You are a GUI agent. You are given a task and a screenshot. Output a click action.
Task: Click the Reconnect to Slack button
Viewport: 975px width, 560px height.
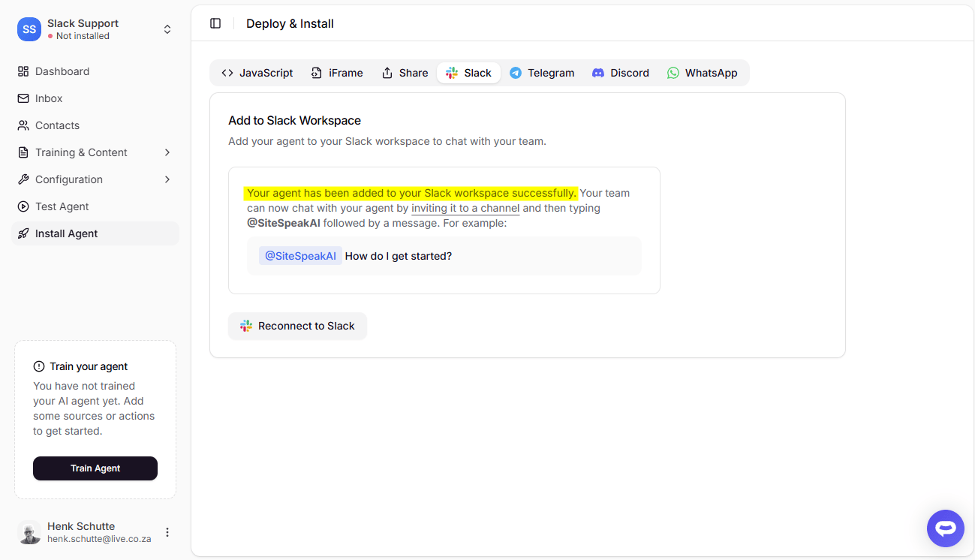click(297, 326)
